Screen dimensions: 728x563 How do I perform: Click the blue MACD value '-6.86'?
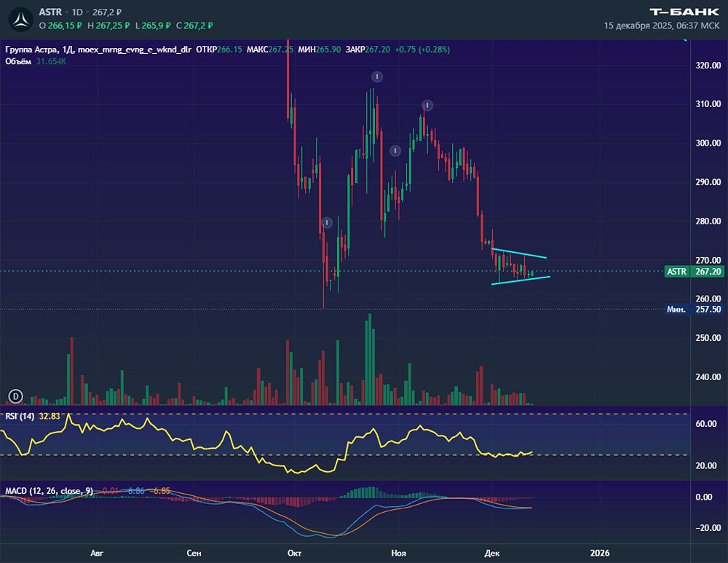(134, 491)
